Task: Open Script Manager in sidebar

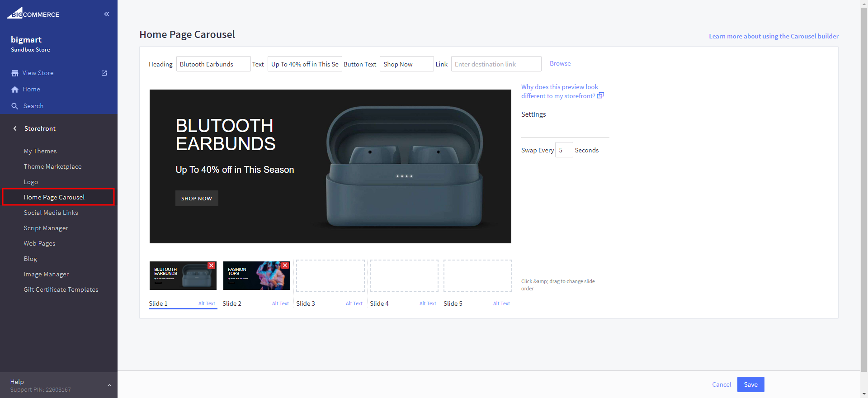Action: [46, 228]
